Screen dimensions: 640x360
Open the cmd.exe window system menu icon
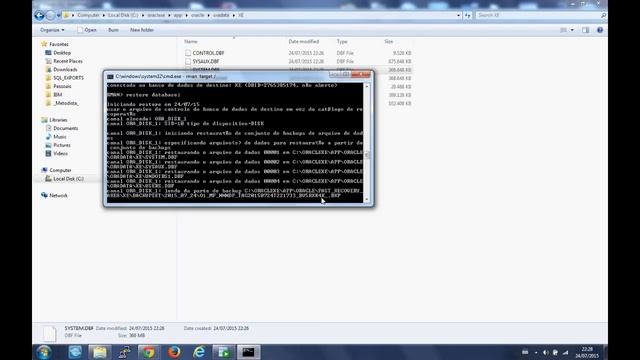[110, 76]
